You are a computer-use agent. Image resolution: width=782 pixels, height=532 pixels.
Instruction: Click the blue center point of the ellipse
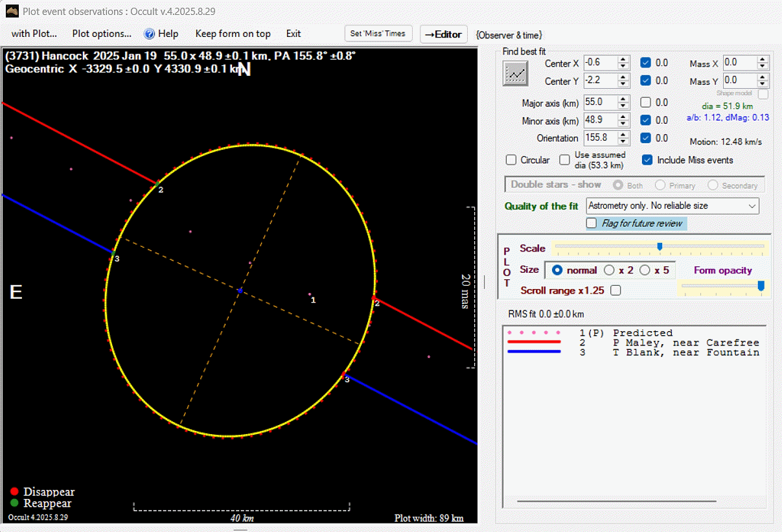pos(240,291)
